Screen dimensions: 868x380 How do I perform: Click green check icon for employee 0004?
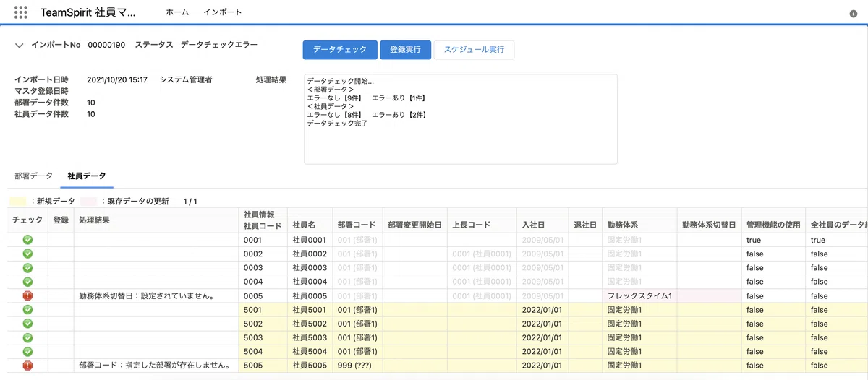(27, 282)
